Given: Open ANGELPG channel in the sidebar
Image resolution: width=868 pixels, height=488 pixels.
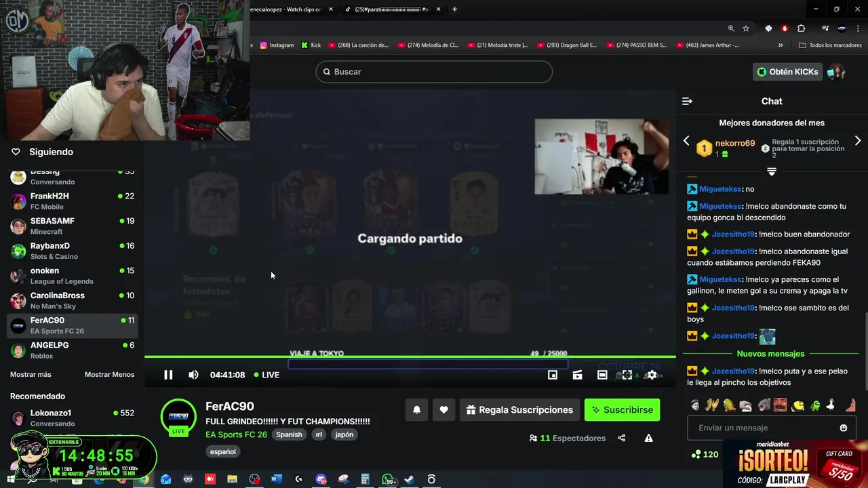Looking at the screenshot, I should 73,350.
